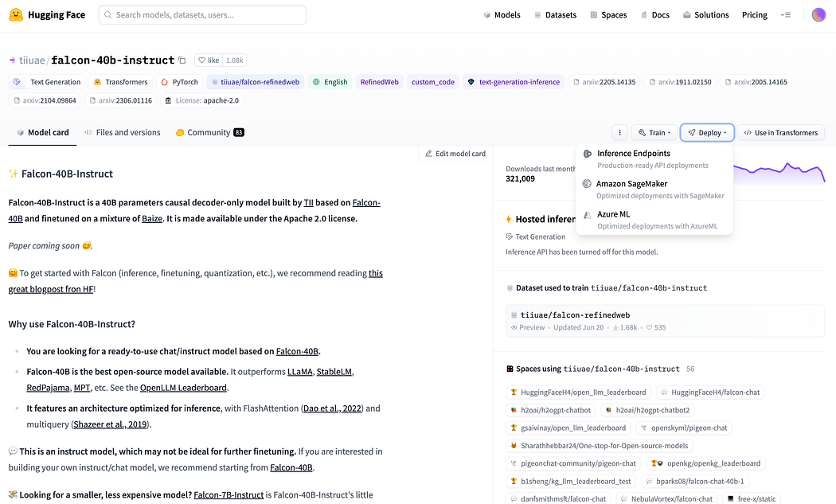836x504 pixels.
Task: Open the Community tab
Action: pos(209,132)
